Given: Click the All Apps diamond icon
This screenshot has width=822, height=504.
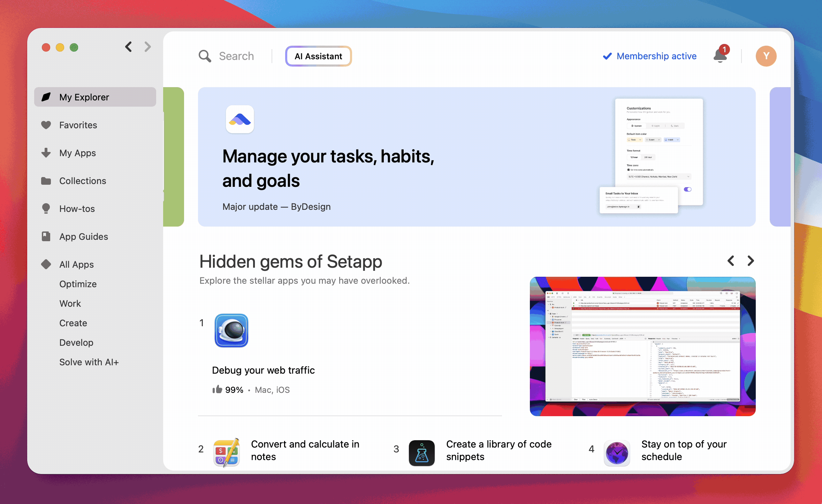Looking at the screenshot, I should point(46,264).
